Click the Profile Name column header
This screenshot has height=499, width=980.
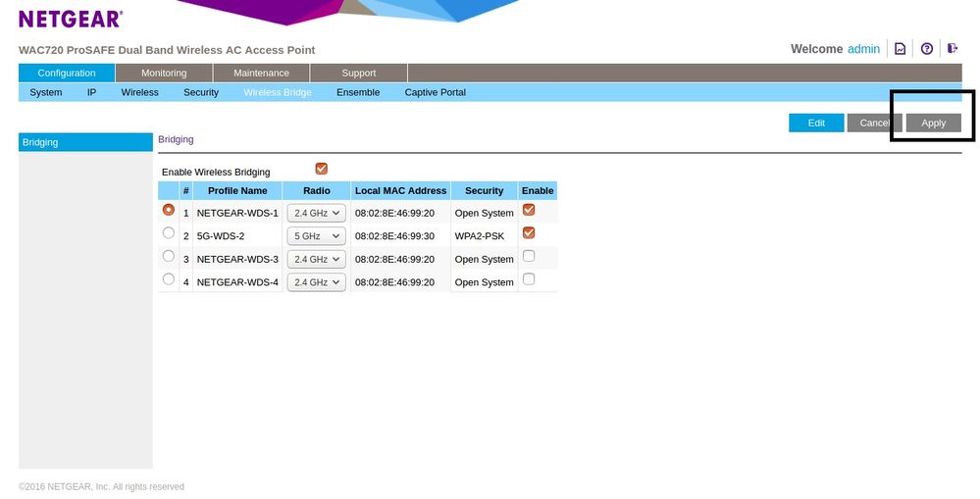point(237,190)
